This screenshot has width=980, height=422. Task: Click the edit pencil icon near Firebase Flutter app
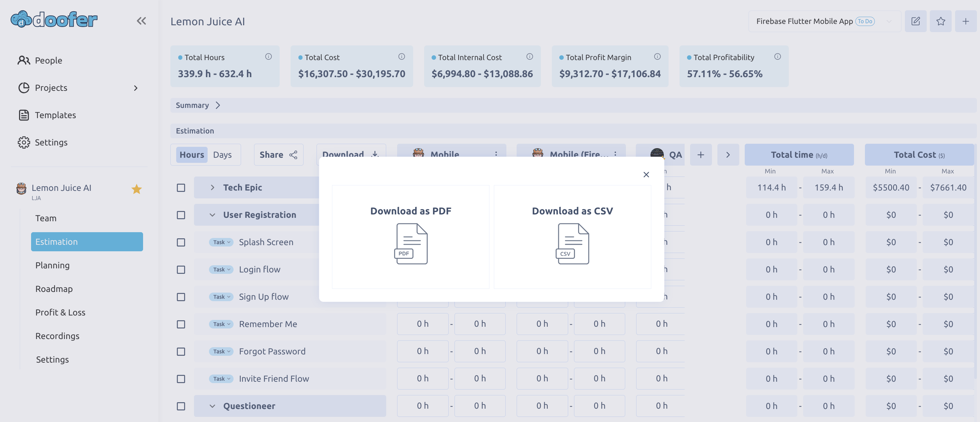tap(916, 21)
